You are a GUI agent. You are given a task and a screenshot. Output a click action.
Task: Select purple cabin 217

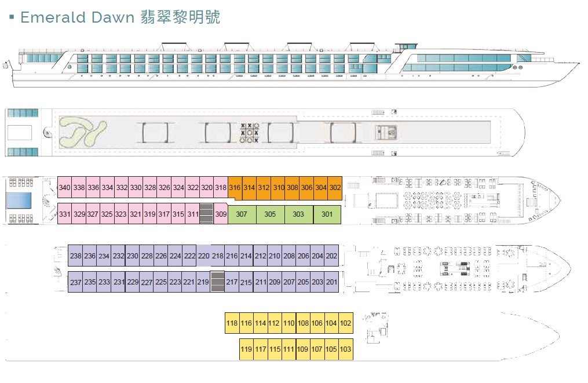click(x=232, y=282)
